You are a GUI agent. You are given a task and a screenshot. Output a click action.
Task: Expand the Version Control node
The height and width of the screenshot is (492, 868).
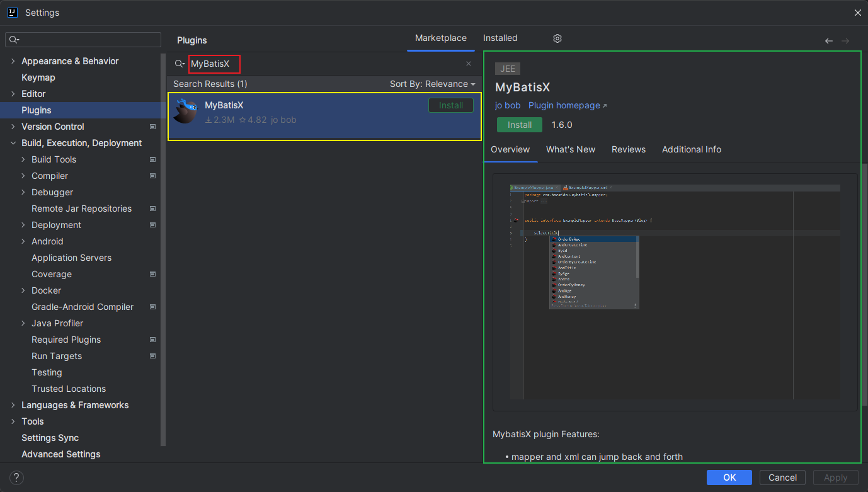(x=13, y=127)
